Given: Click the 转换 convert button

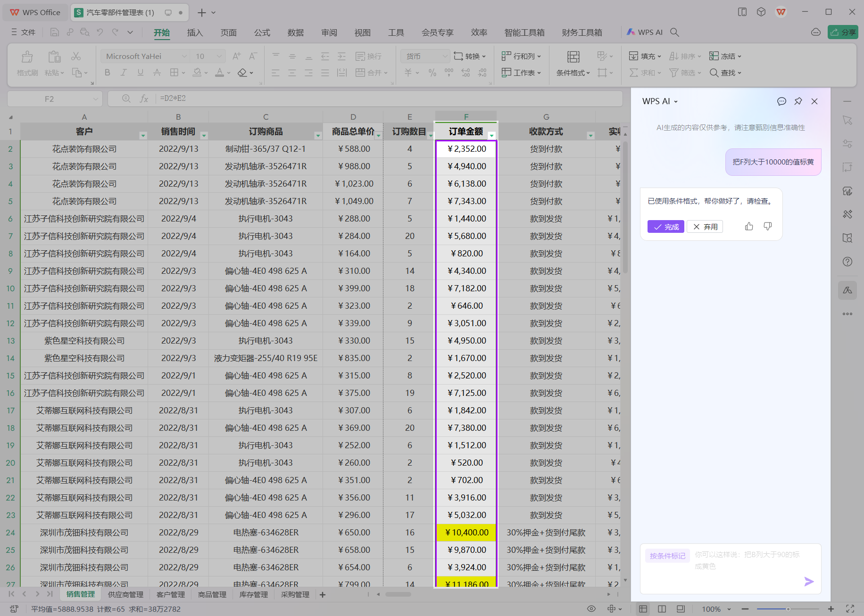Looking at the screenshot, I should point(469,56).
